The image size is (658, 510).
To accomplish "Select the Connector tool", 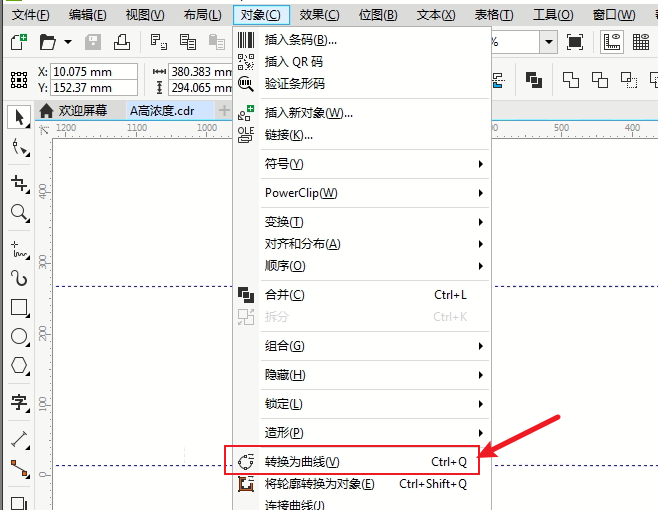I will [x=20, y=468].
